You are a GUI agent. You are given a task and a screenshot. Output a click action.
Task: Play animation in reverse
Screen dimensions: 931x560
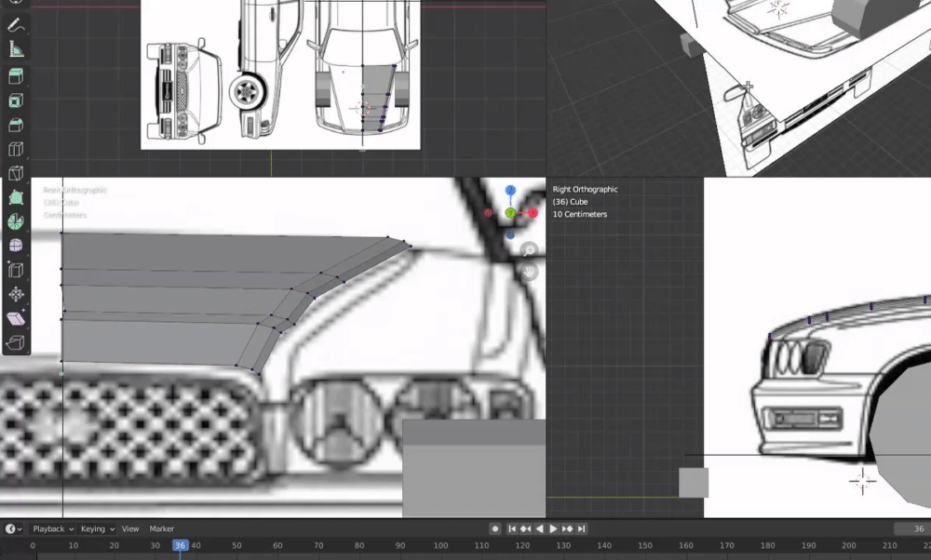(539, 528)
